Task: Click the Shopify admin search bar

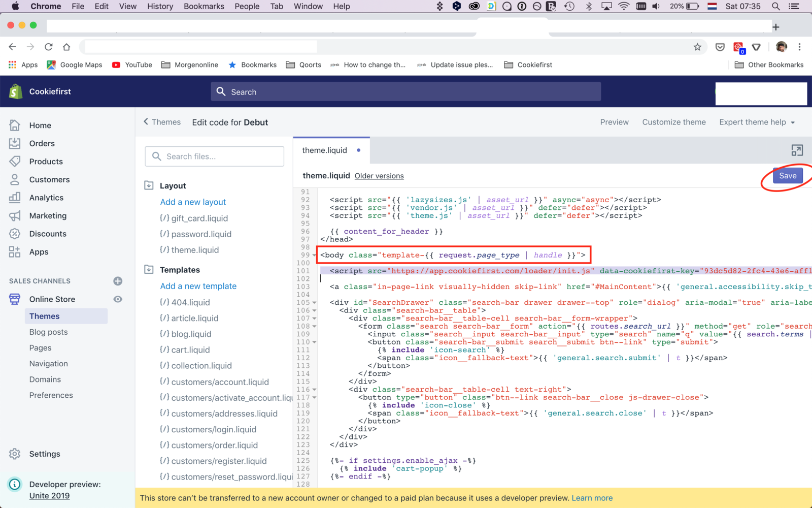Action: [x=406, y=91]
